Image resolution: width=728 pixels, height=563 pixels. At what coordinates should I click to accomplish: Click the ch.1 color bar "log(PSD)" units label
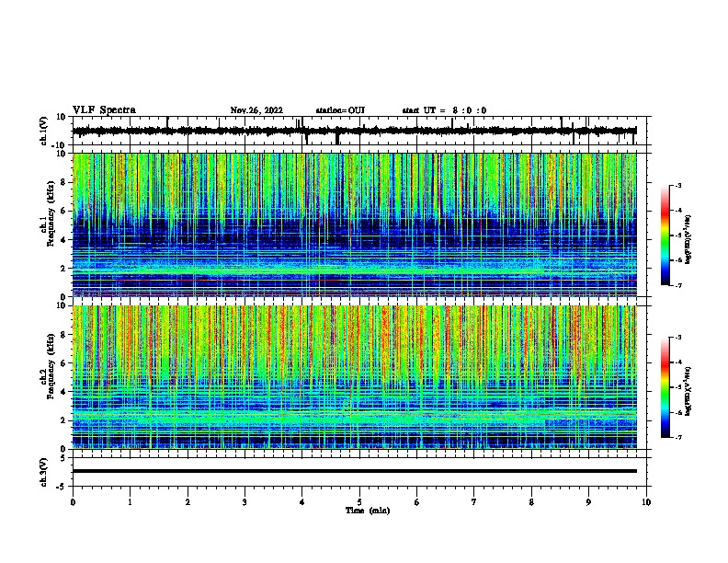pos(688,240)
